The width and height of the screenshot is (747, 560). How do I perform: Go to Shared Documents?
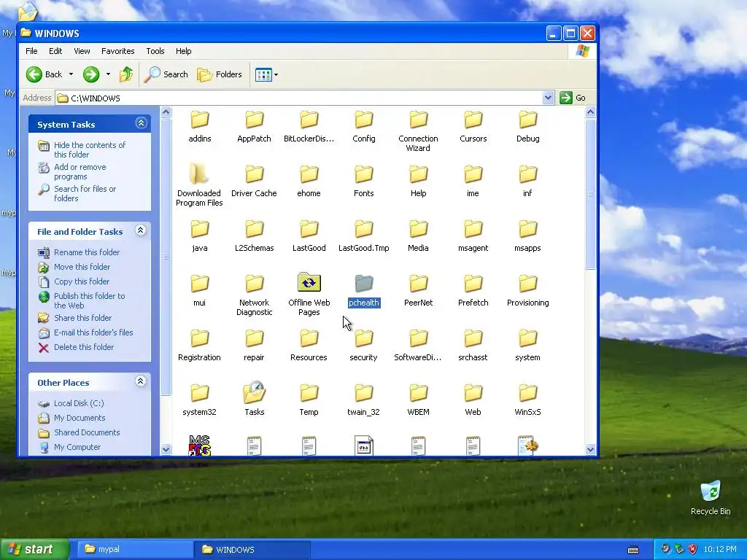click(x=87, y=432)
